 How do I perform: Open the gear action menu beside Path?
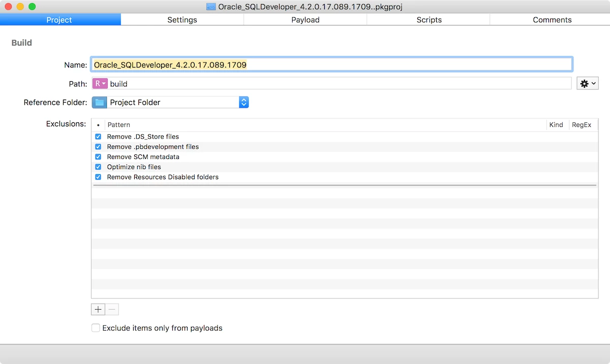[x=587, y=84]
